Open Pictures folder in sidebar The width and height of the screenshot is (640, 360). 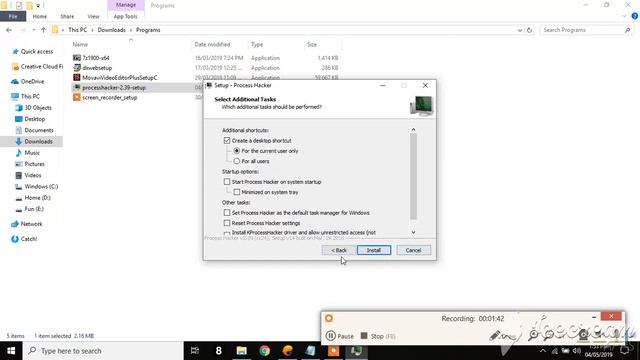[x=35, y=164]
